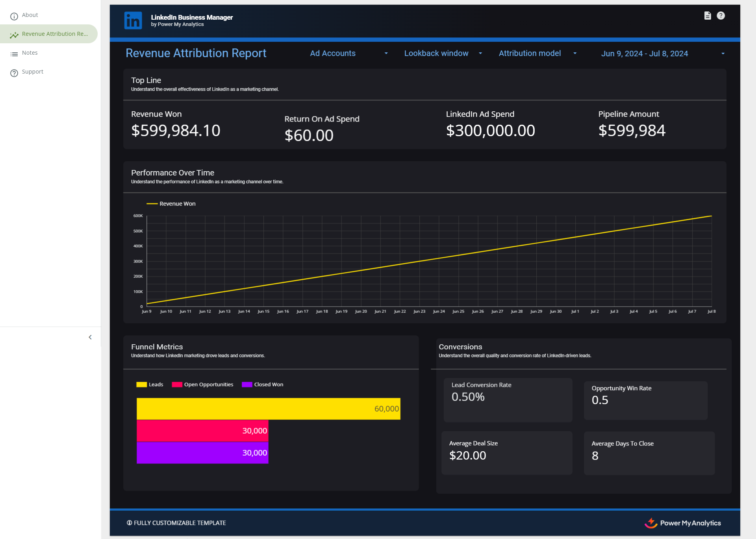Click the yellow Leads bar 60,000

click(269, 409)
